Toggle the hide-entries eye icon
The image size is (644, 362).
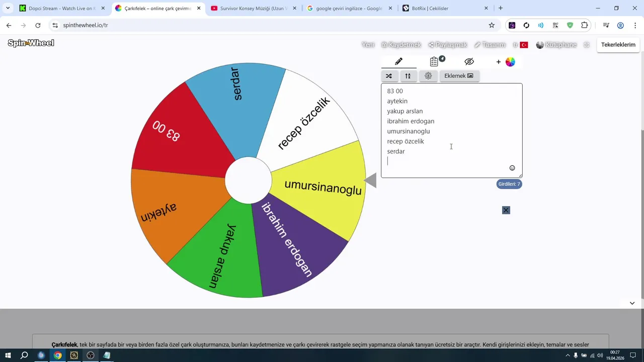click(x=469, y=61)
